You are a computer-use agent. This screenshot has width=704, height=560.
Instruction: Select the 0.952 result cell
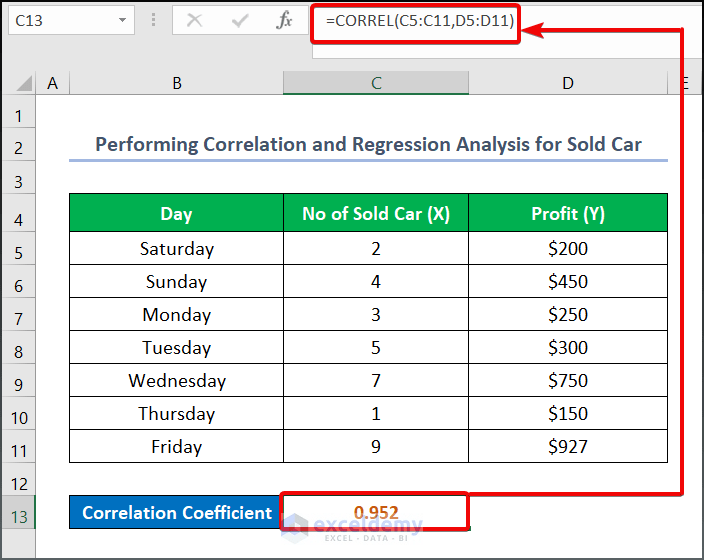[x=376, y=512]
